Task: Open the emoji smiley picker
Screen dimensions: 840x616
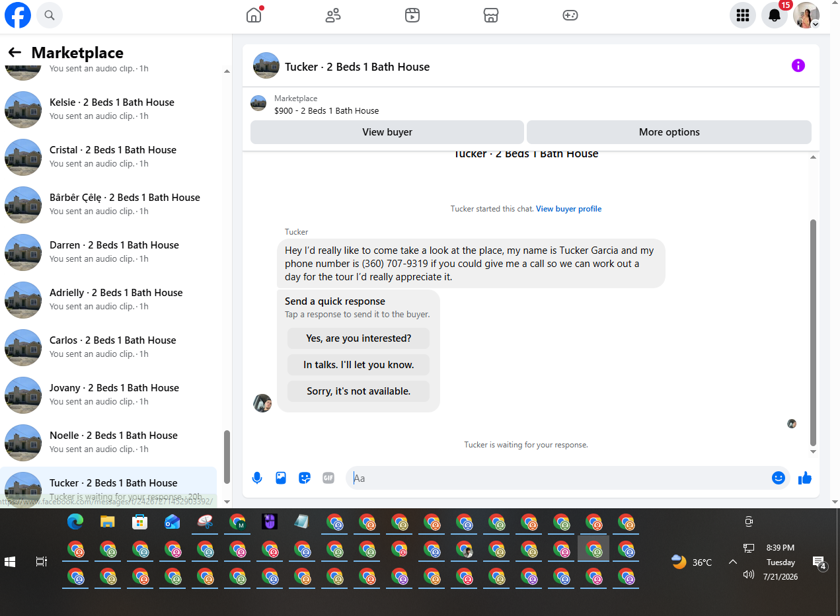Action: point(779,478)
